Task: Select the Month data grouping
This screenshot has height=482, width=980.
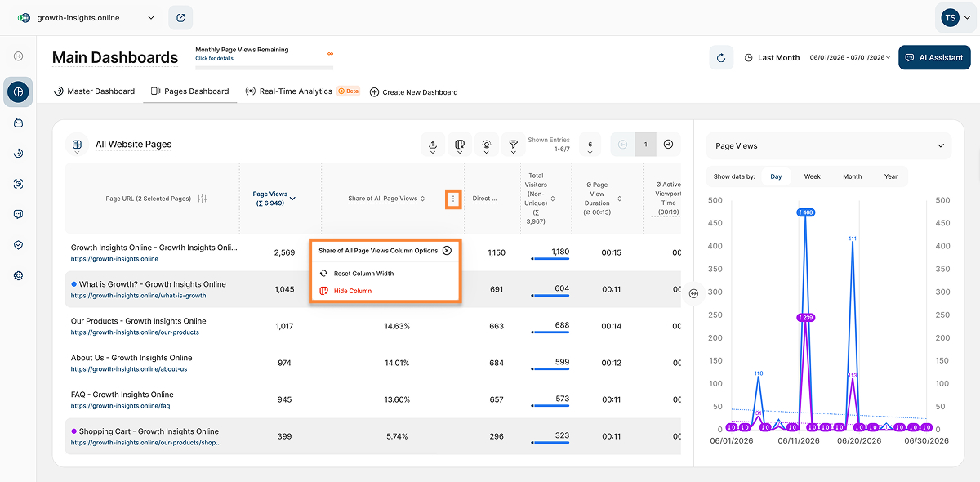Action: click(x=852, y=176)
